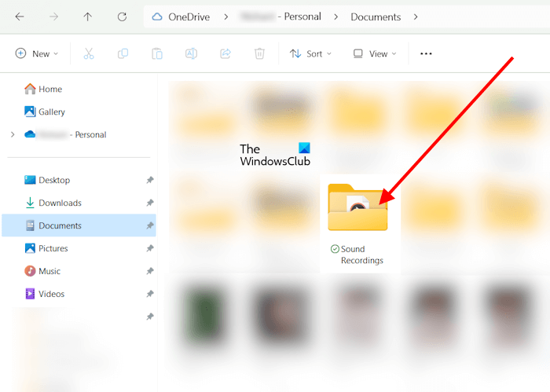The image size is (550, 392).
Task: Click the pin icon beside Downloads
Action: pos(150,203)
